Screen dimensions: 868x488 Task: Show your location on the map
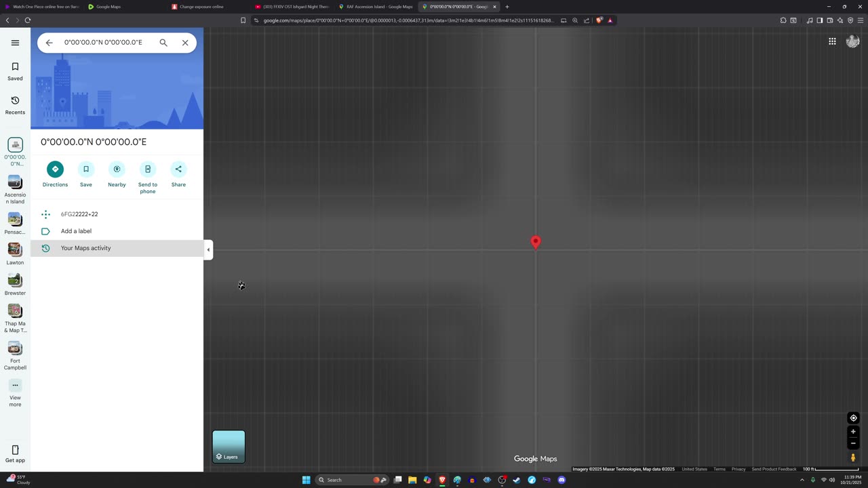pyautogui.click(x=854, y=418)
